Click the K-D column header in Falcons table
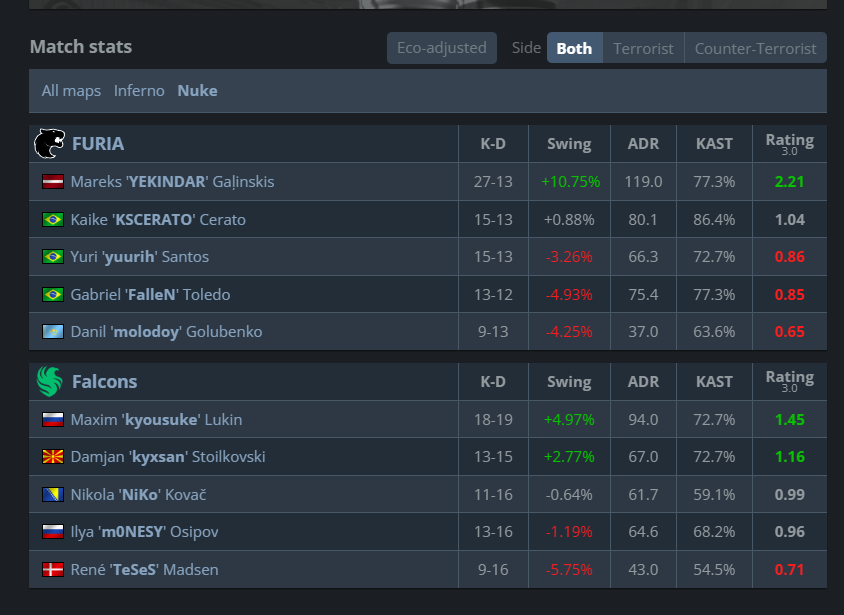 (493, 381)
